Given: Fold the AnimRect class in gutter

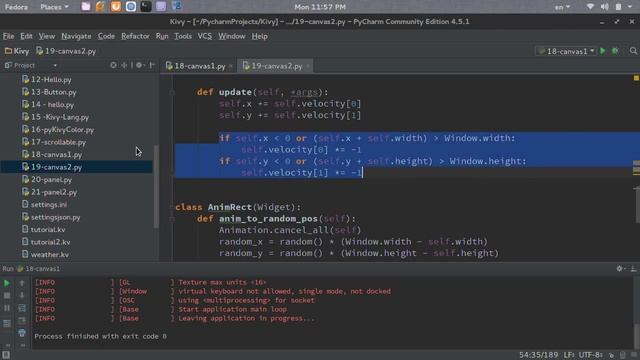Looking at the screenshot, I should [x=172, y=207].
